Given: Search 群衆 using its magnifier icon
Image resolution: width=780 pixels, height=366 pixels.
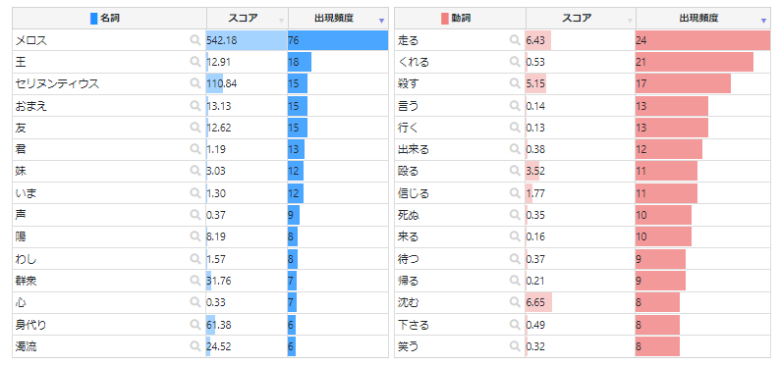Looking at the screenshot, I should click(195, 280).
